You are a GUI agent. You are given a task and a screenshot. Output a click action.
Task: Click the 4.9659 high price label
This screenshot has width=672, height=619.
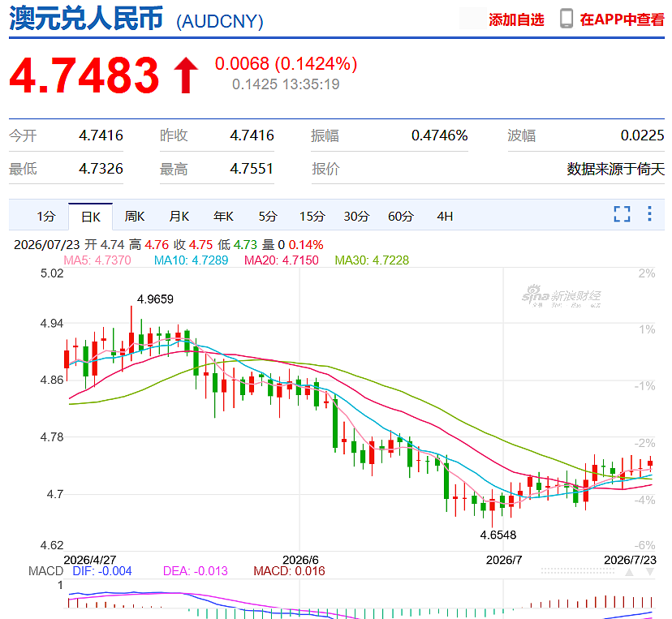[155, 299]
